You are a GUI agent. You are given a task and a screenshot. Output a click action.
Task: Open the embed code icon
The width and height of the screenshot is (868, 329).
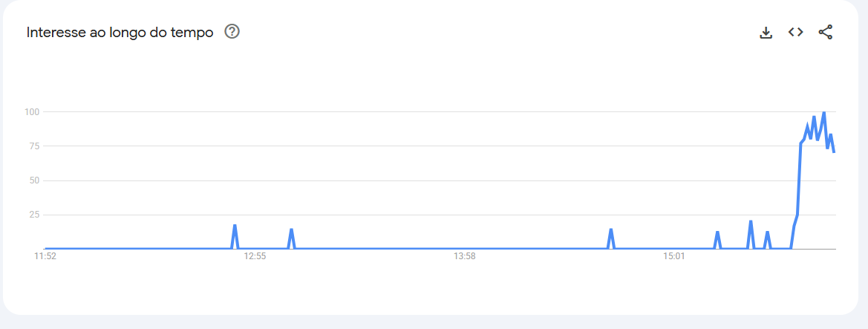(795, 32)
